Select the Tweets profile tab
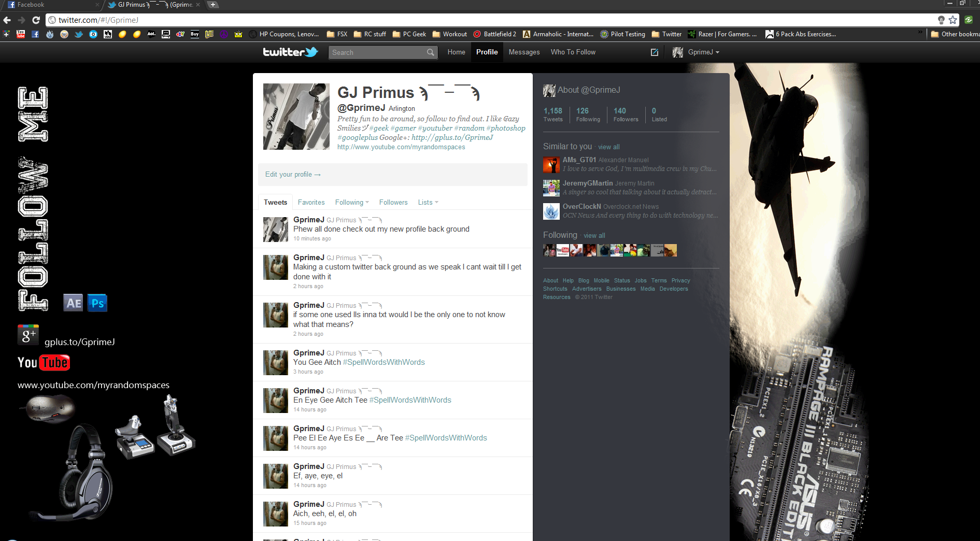The image size is (980, 541). tap(275, 202)
